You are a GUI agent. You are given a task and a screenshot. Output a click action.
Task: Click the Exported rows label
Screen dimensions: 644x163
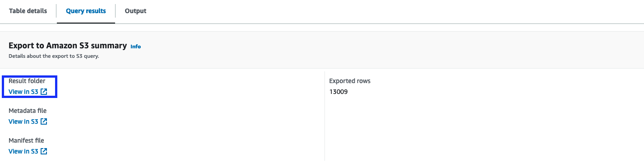pos(350,81)
